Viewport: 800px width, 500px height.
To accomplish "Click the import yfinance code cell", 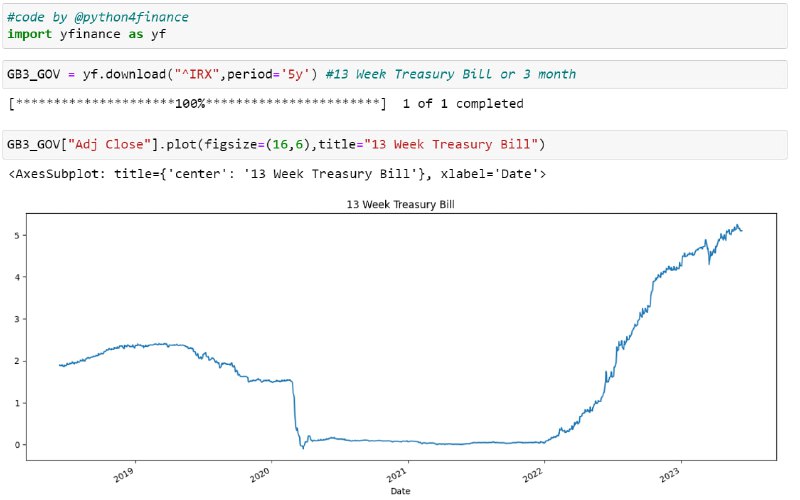I will (395, 26).
